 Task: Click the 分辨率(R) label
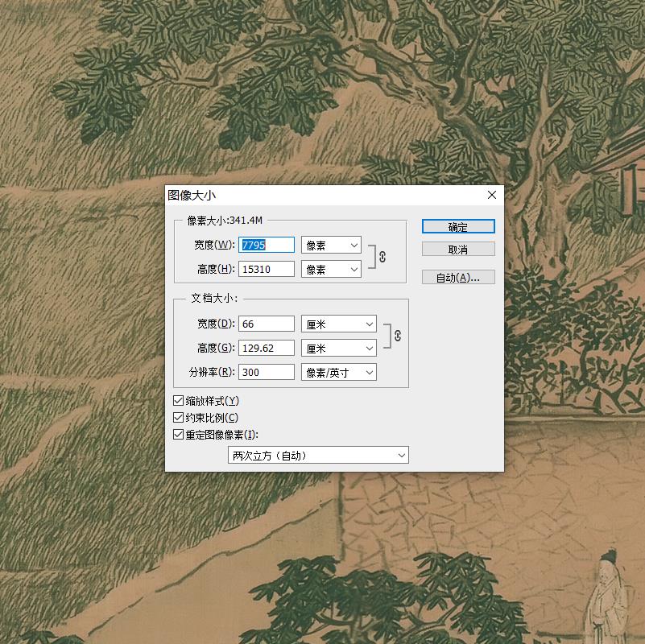(212, 372)
